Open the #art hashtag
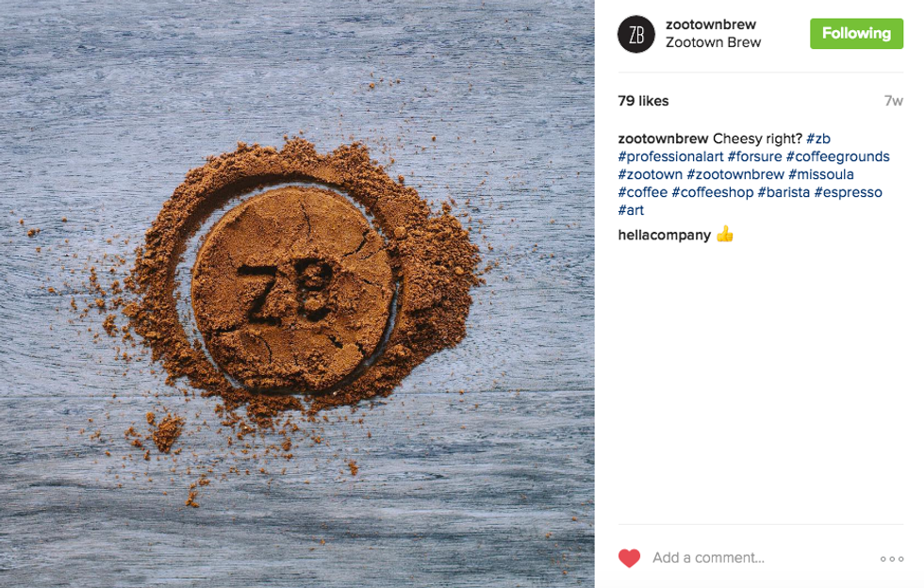The height and width of the screenshot is (588, 924). coord(631,210)
